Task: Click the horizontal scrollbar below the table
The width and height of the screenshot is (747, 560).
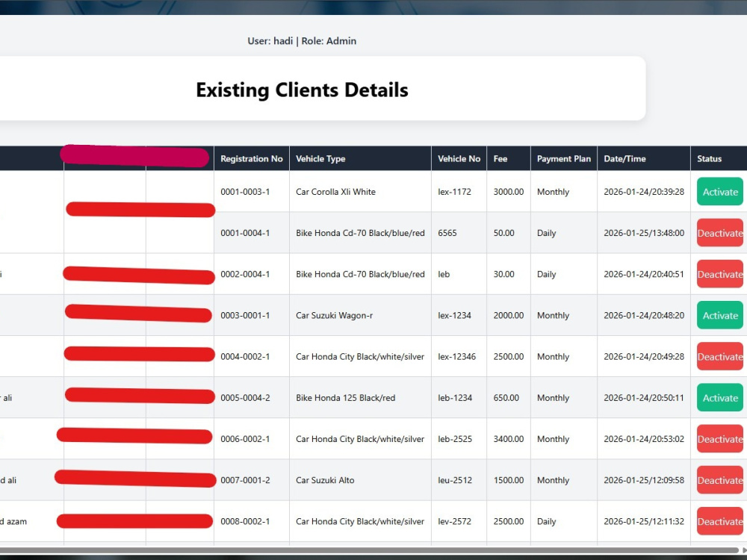Action: (x=369, y=550)
